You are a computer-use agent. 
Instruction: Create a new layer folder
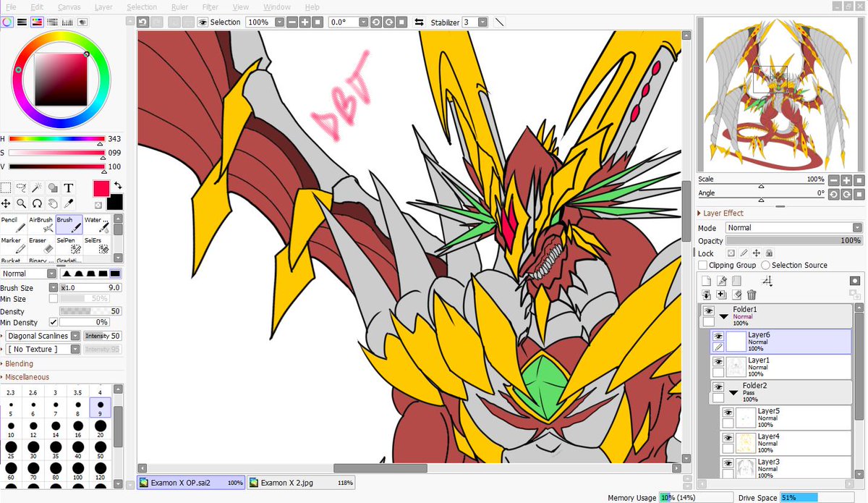(736, 281)
